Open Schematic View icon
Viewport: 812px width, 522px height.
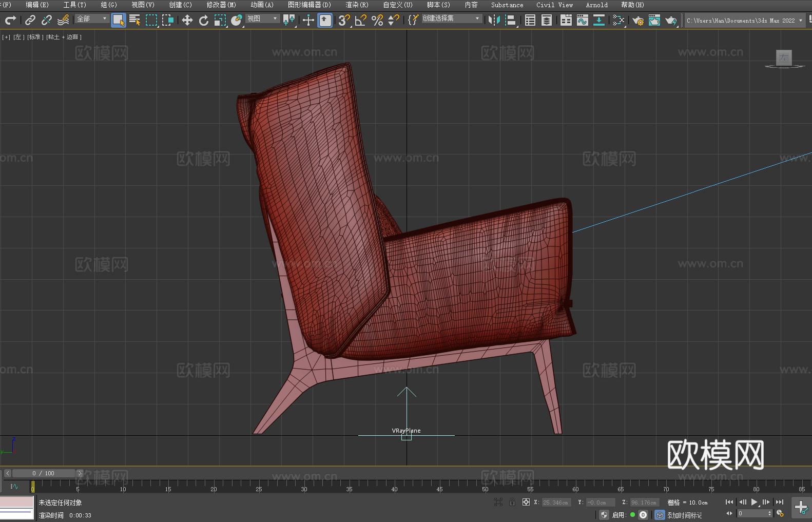(599, 20)
